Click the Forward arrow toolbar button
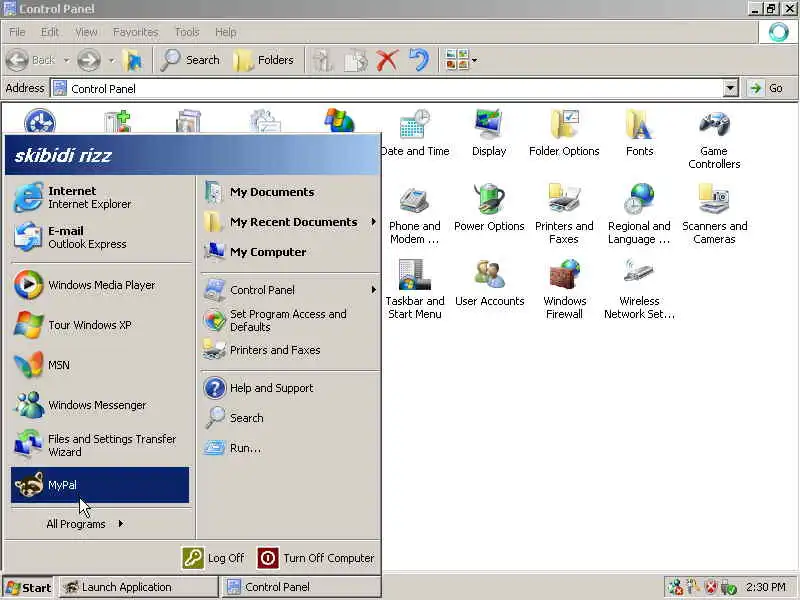Screen dimensions: 800x600 click(89, 60)
